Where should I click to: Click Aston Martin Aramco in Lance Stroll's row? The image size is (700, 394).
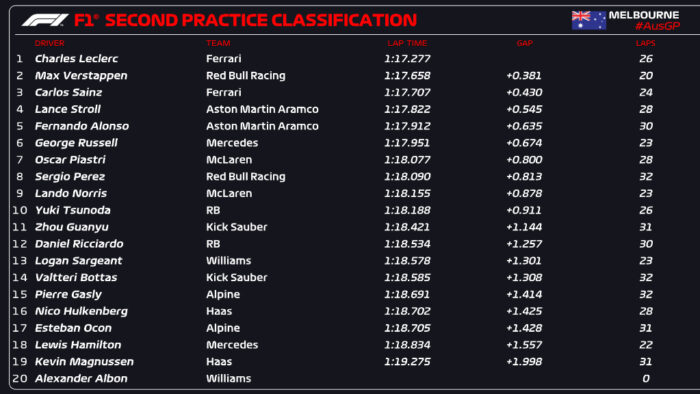click(x=262, y=109)
